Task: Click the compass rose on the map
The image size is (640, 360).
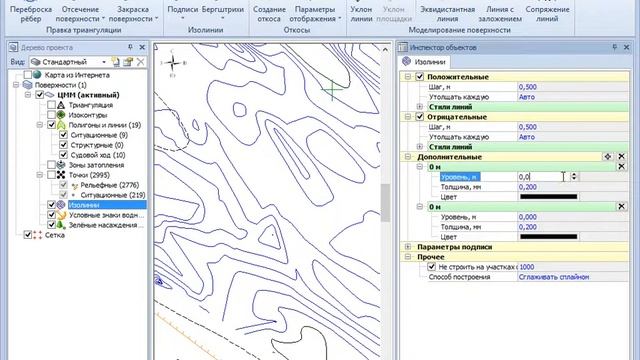Action: point(173,63)
